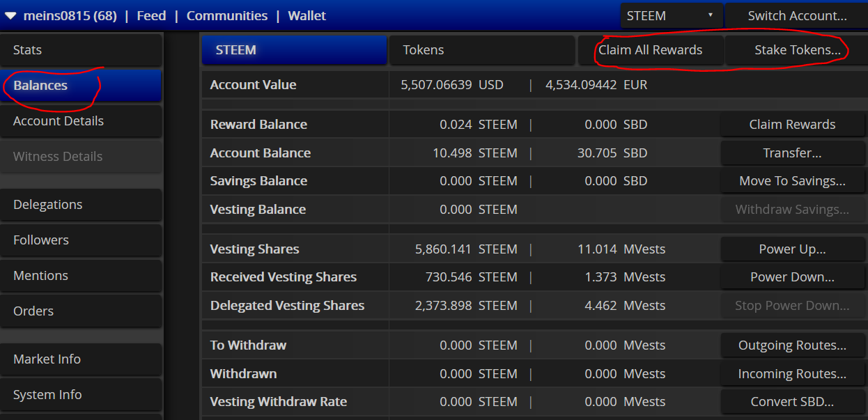Select the 730.546 STEEM received value

(x=472, y=277)
